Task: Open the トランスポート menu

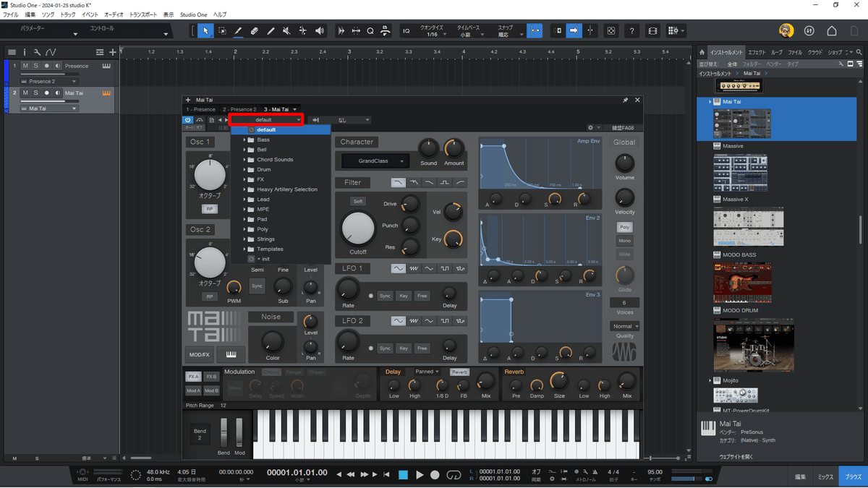Action: [143, 14]
